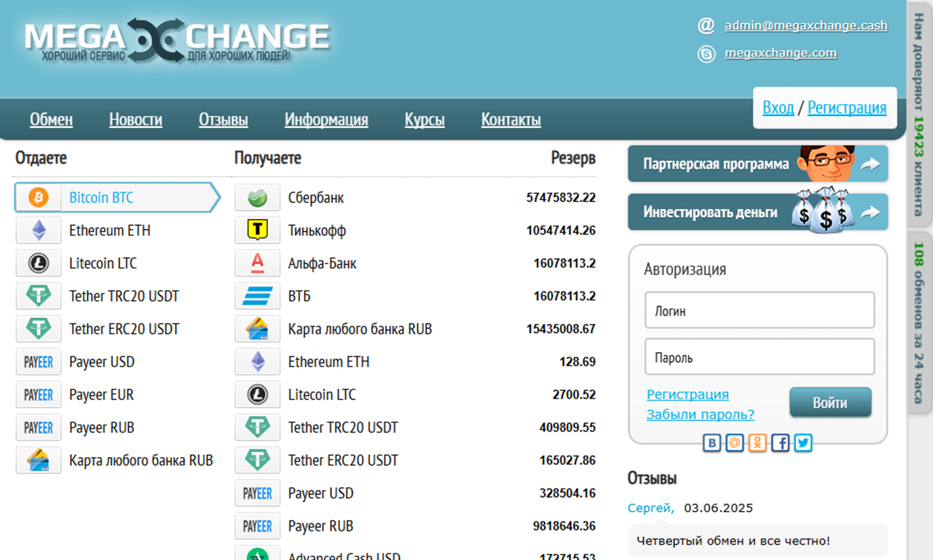Click the Litecoin icon in the Получаете list

[257, 395]
